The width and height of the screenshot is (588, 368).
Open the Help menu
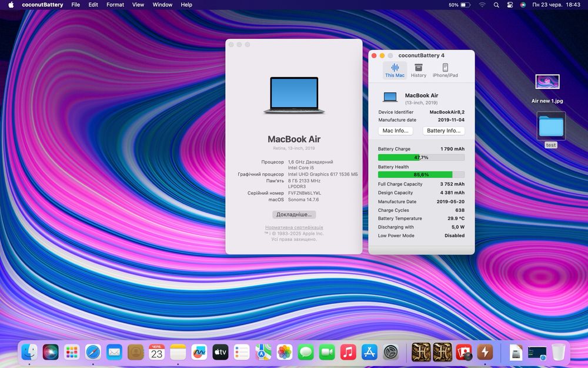186,5
